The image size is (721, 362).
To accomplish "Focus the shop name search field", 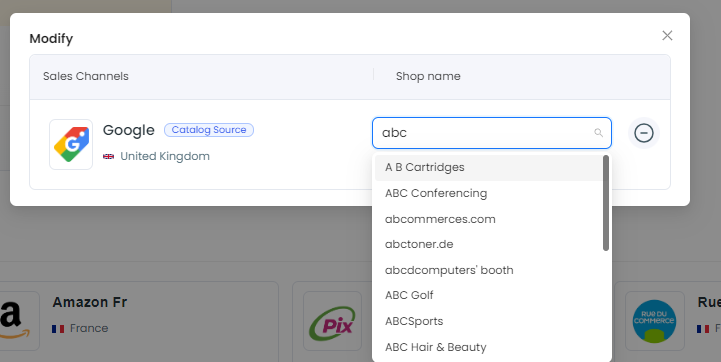I will click(492, 133).
